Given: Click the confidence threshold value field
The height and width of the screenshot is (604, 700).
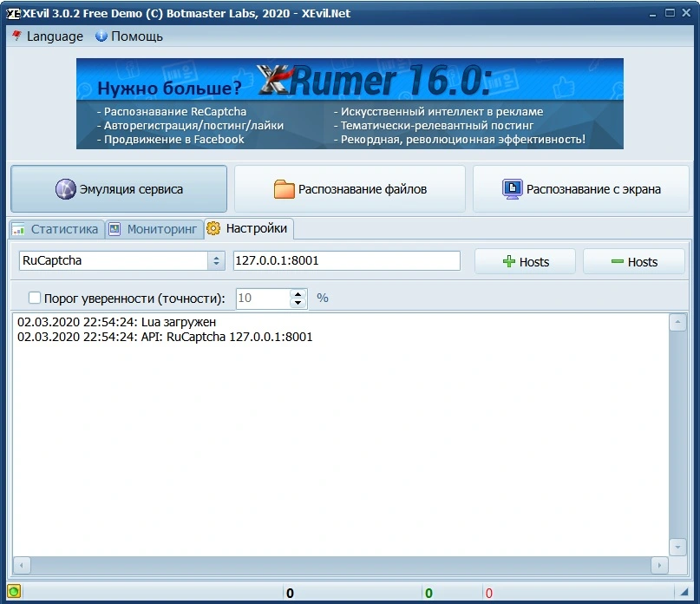Looking at the screenshot, I should click(x=263, y=298).
